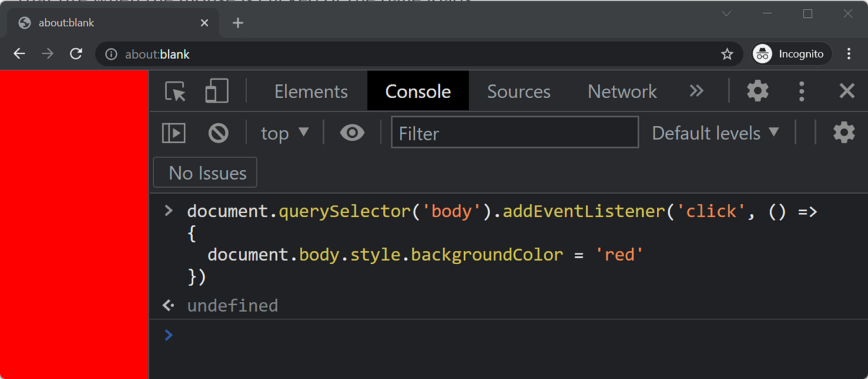Click the No Issues button
Screen dimensions: 868x379
pos(205,172)
